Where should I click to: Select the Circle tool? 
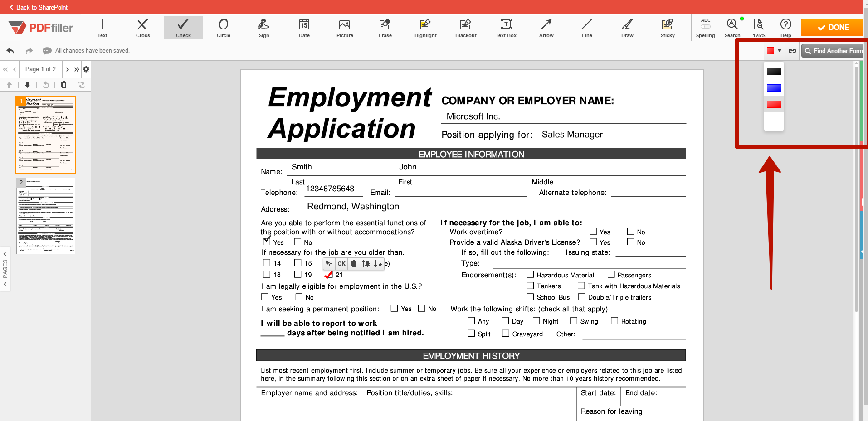[224, 28]
